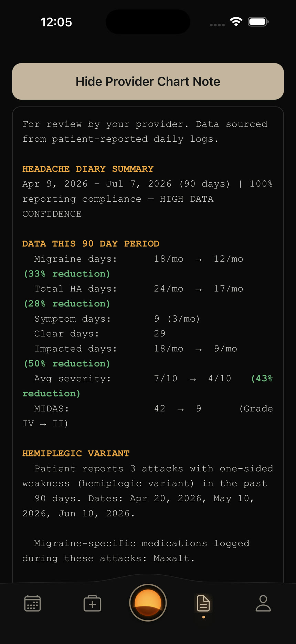Tap the center orange sun log button

pos(148,603)
